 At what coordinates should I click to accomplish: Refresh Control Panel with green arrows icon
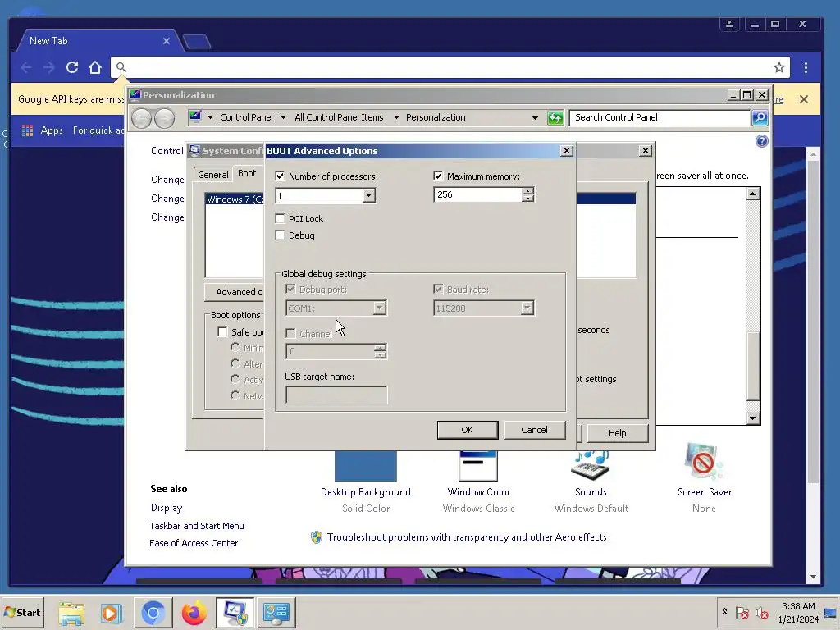click(x=555, y=118)
